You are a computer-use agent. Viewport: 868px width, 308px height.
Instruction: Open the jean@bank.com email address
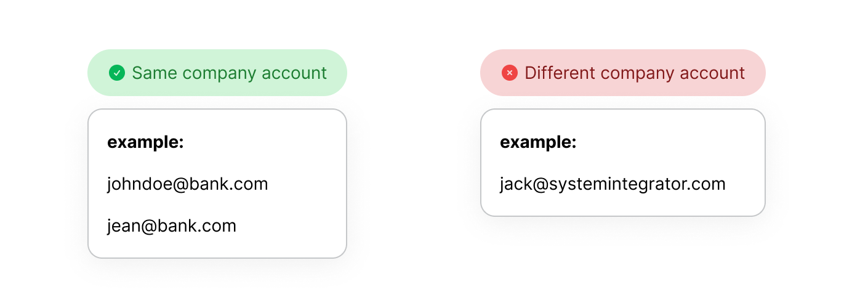[x=171, y=226]
